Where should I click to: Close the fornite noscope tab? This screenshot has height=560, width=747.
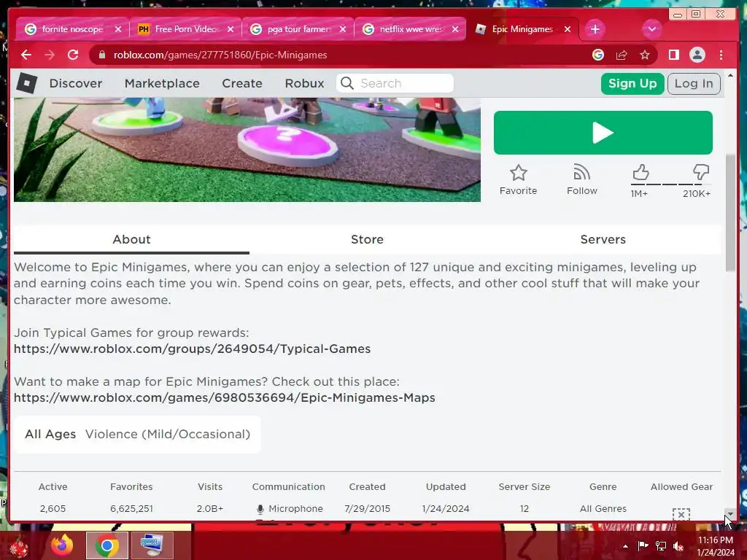point(118,29)
